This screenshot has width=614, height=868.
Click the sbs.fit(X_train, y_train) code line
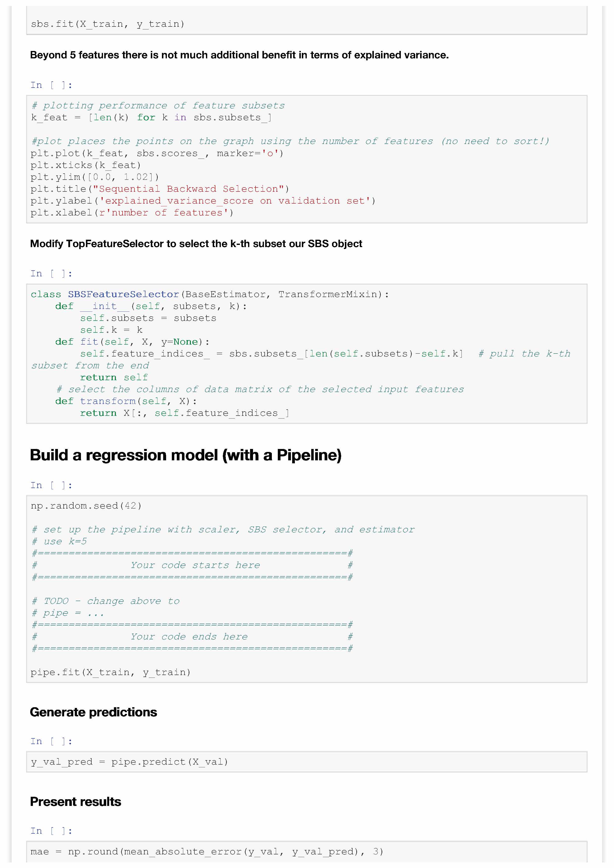pos(107,24)
